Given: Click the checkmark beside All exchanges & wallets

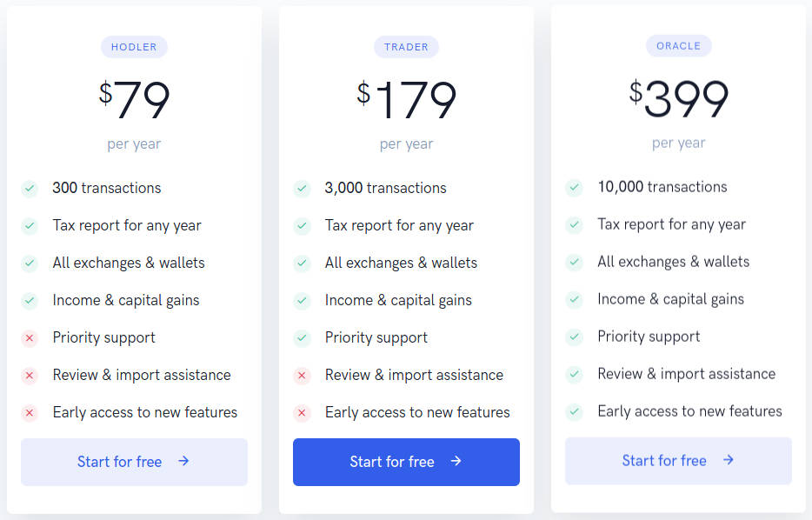Looking at the screenshot, I should 29,263.
